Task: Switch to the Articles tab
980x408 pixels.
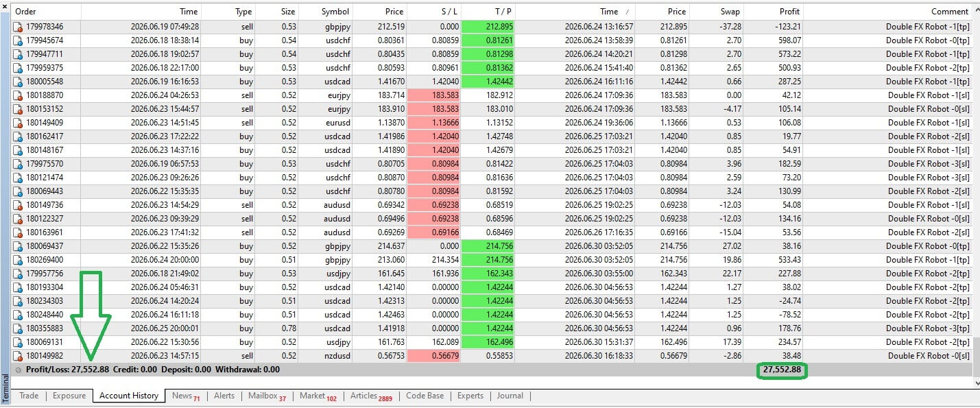Action: [371, 396]
